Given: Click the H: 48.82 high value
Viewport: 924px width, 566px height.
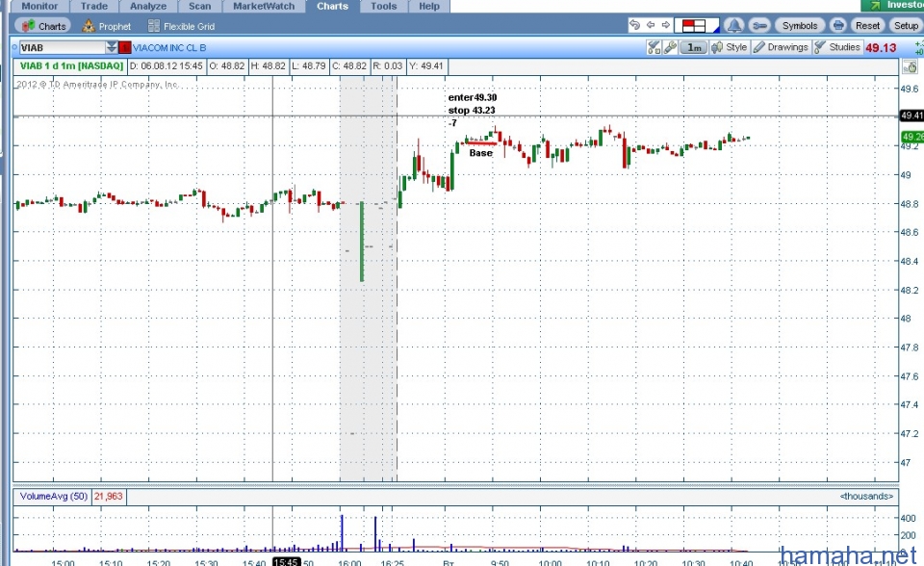Looking at the screenshot, I should pos(268,66).
